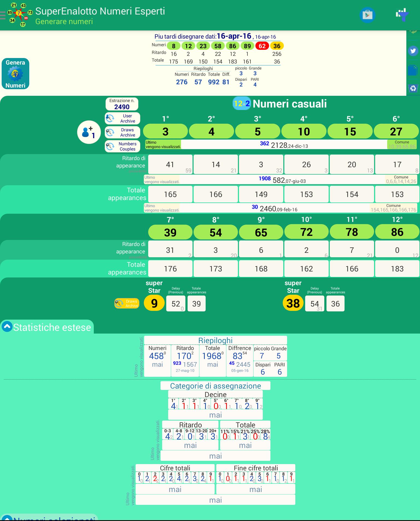Image resolution: width=420 pixels, height=521 pixels.
Task: Tap drawn ball 23 in last draw
Action: pyautogui.click(x=203, y=46)
